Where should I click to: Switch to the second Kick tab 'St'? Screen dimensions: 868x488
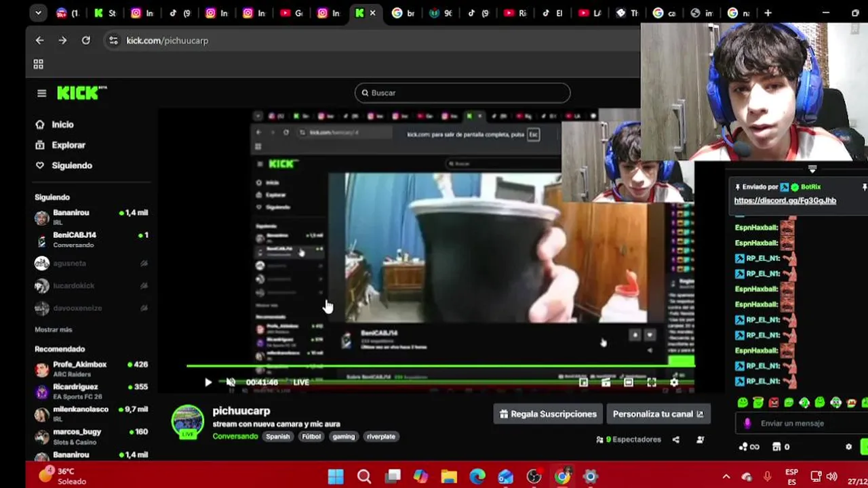[x=105, y=13]
